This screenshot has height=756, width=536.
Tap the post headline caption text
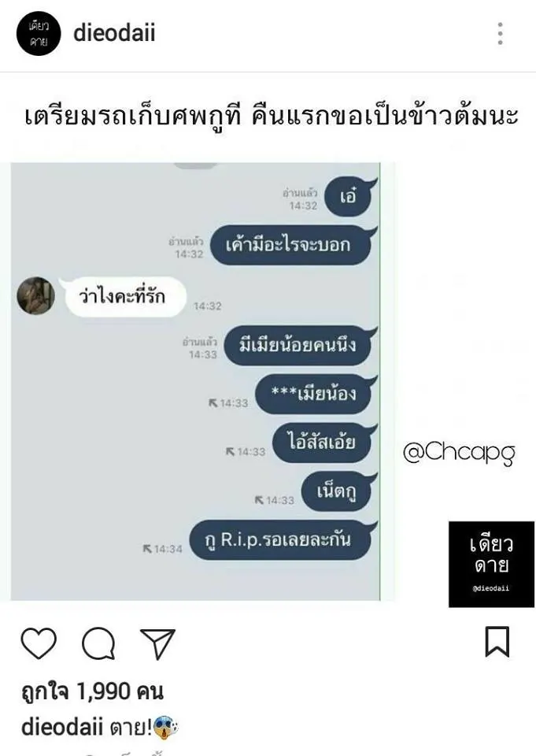pyautogui.click(x=272, y=117)
